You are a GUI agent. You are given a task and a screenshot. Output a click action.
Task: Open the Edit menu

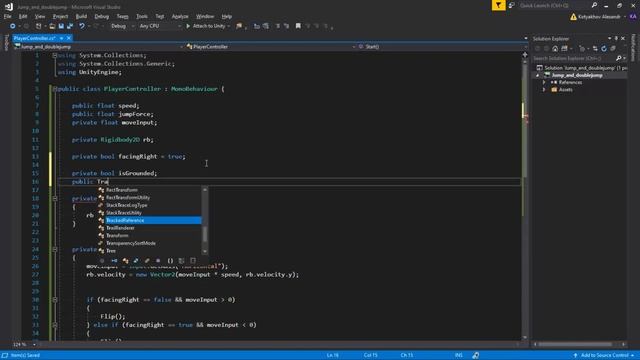(x=23, y=16)
